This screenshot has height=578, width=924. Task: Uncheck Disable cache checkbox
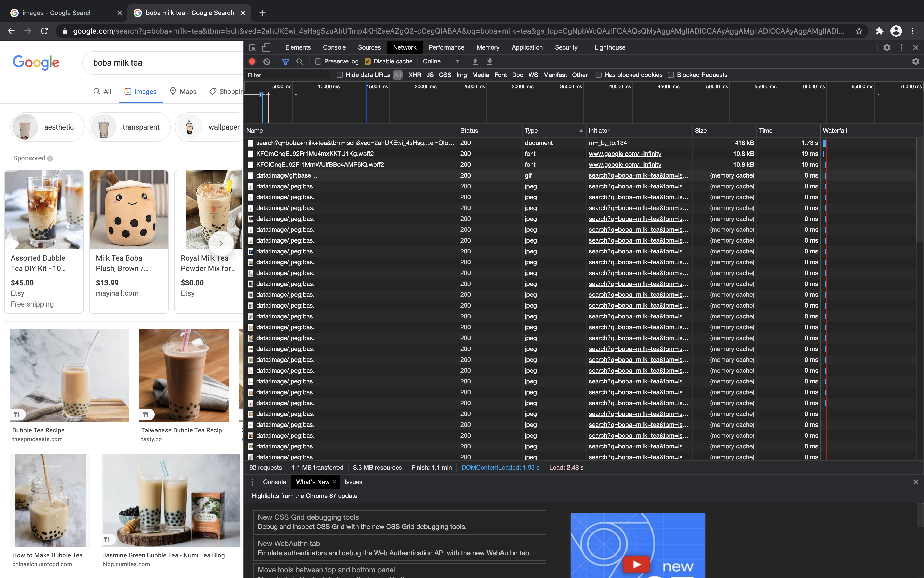[368, 61]
